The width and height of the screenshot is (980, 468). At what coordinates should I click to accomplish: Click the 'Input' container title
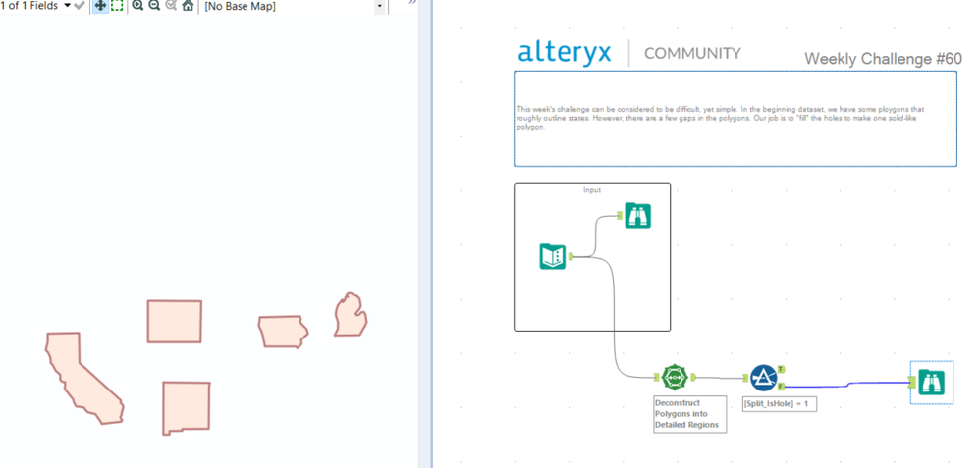[x=592, y=190]
